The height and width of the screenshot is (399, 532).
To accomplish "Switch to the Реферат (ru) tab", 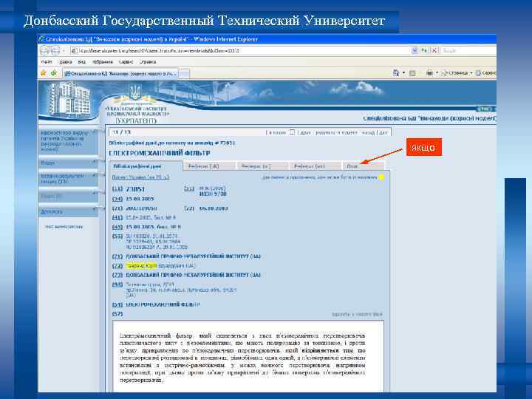I will 262,166.
